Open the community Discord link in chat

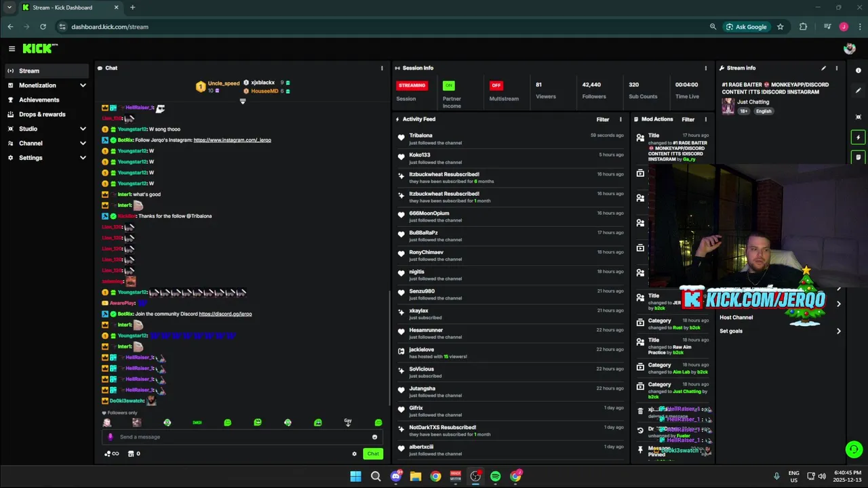click(225, 314)
